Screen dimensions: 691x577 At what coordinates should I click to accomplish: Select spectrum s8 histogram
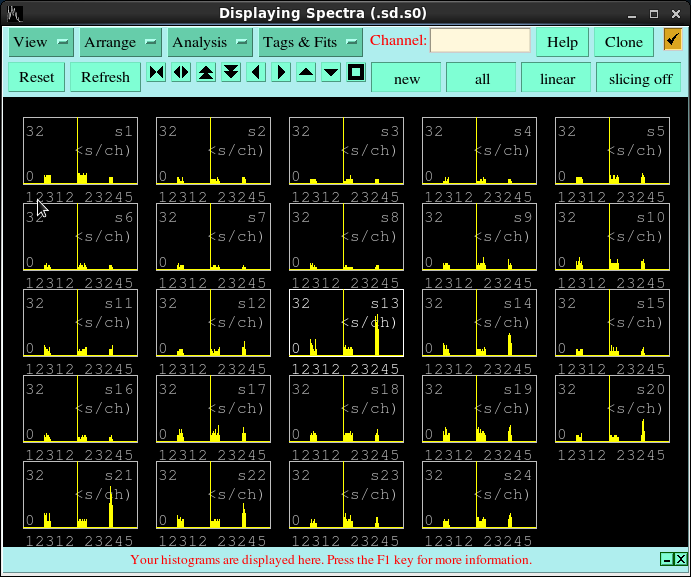click(x=346, y=237)
